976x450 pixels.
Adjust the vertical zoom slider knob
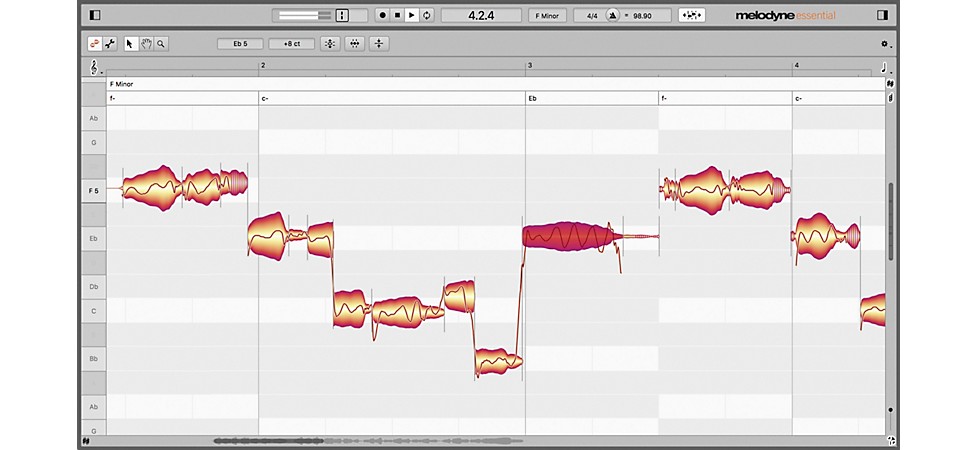(891, 410)
